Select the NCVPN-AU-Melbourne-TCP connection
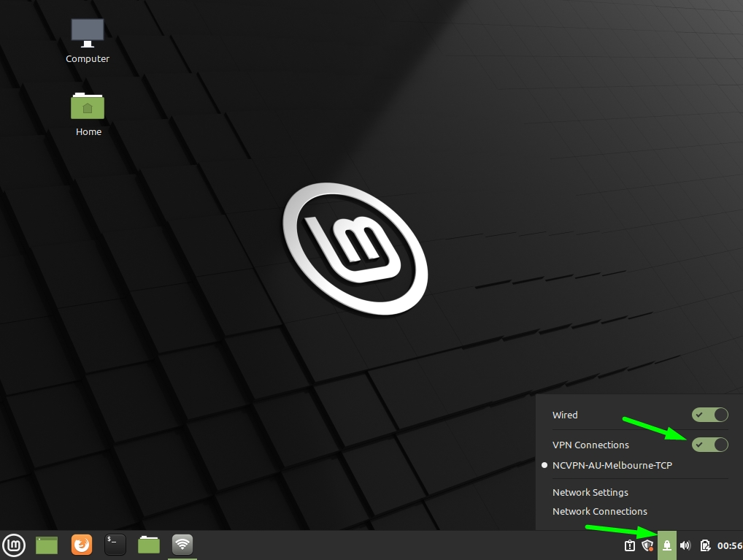 click(612, 465)
